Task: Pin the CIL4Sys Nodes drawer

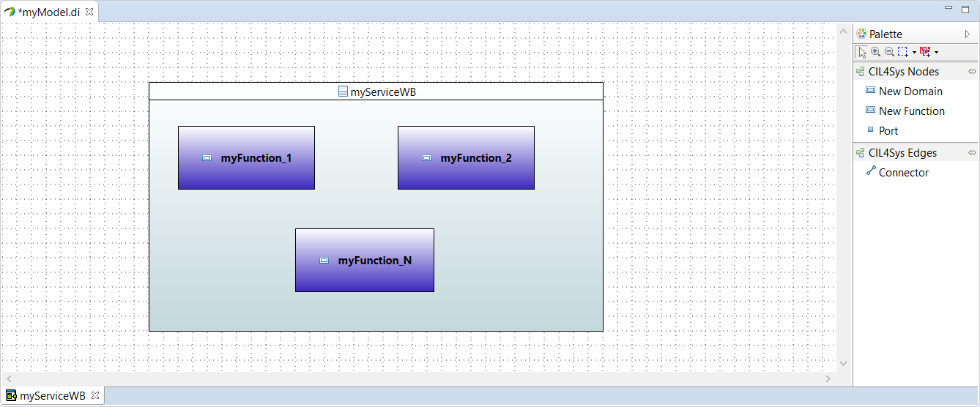Action: [972, 72]
